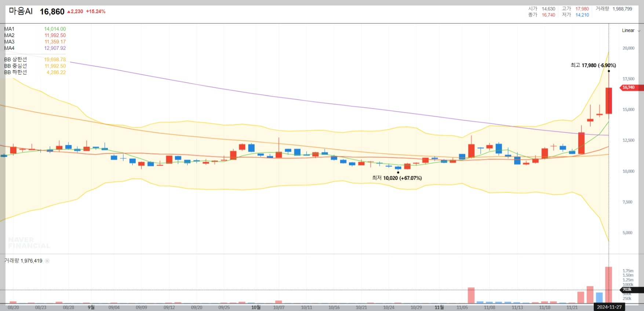
Task: Click the +15.24% change rate
Action: (96, 12)
